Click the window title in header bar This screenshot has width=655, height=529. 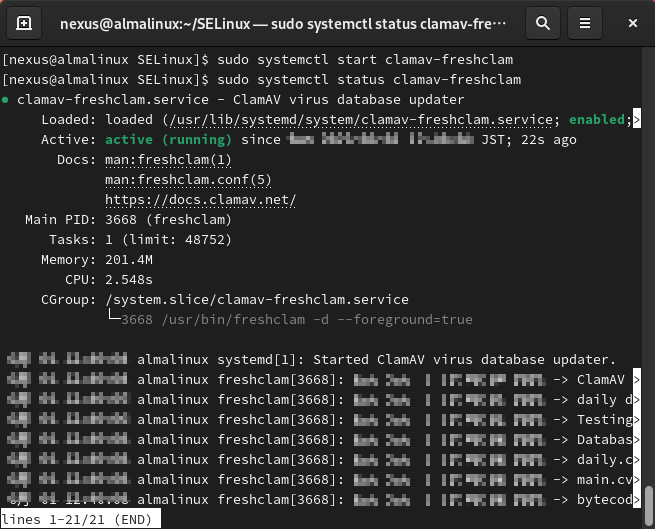pyautogui.click(x=282, y=22)
